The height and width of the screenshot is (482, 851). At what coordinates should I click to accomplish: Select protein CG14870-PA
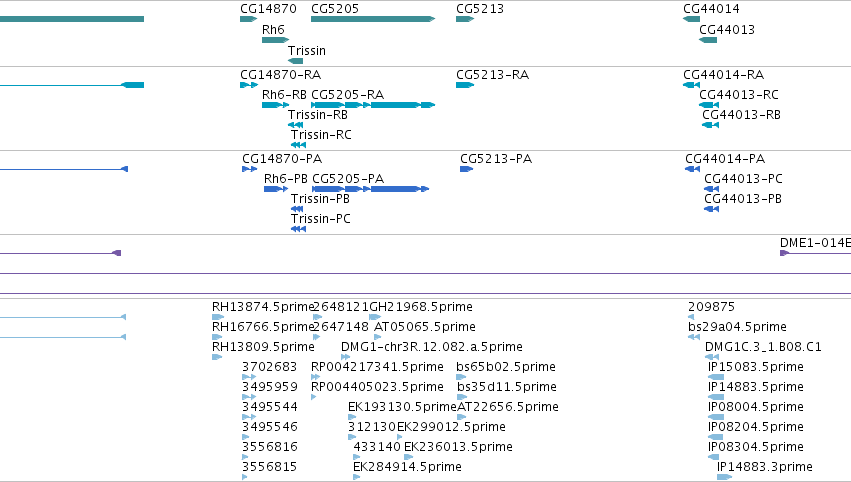(x=282, y=159)
